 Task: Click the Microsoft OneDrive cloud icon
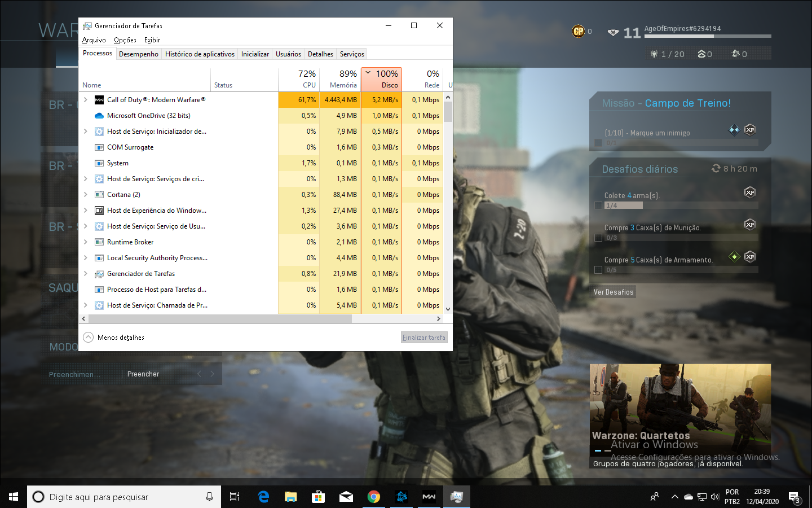click(x=99, y=116)
